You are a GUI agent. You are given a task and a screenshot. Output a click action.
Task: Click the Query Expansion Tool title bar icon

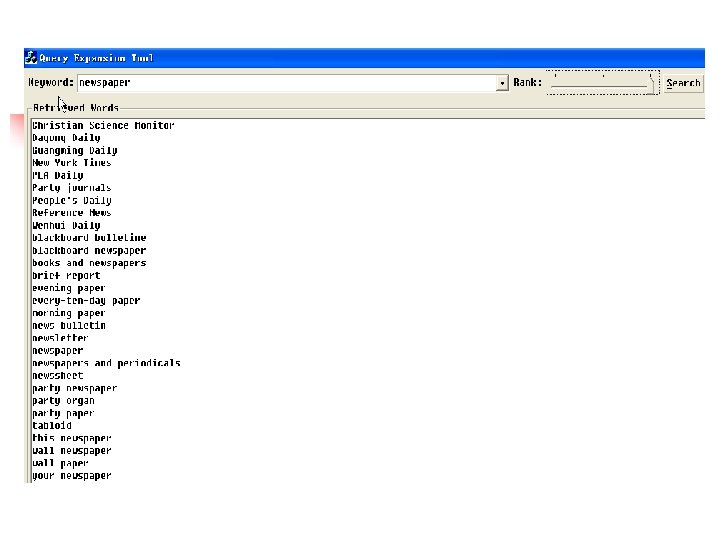[x=31, y=58]
